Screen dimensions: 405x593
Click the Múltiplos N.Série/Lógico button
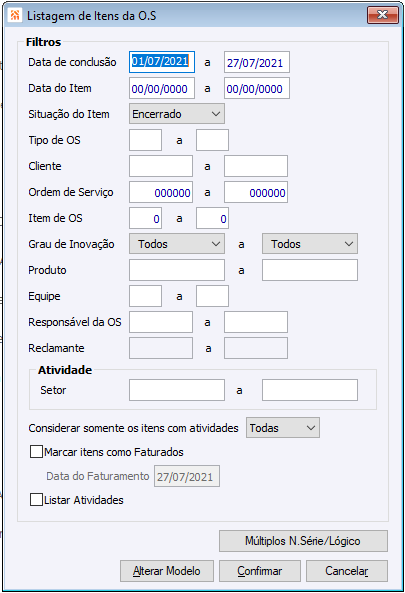[x=303, y=541]
